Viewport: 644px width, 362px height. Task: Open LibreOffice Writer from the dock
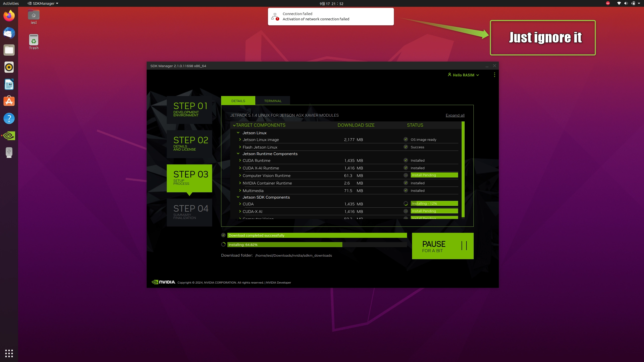pyautogui.click(x=9, y=84)
